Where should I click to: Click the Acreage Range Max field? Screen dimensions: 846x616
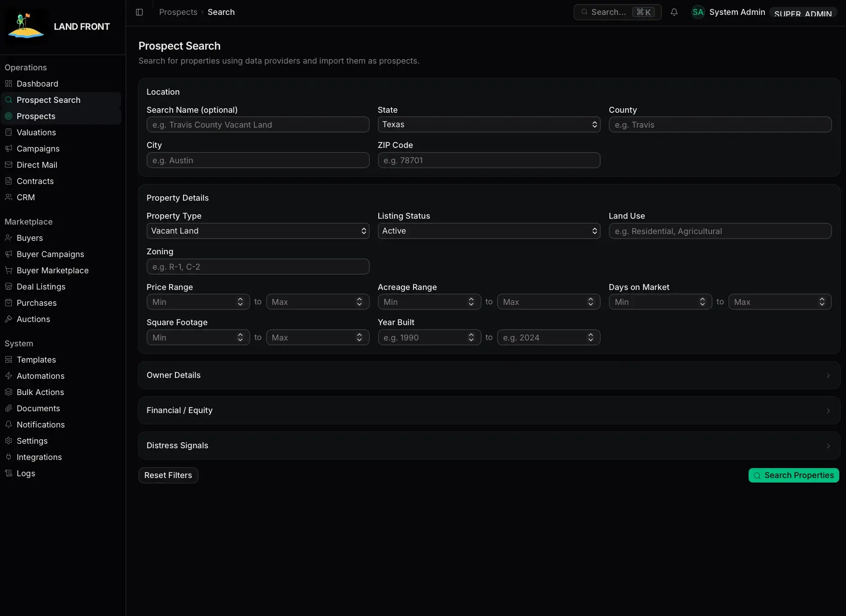coord(549,302)
